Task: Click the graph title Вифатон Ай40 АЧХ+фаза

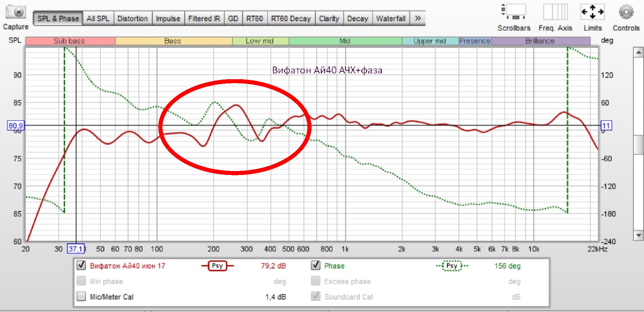Action: point(327,70)
